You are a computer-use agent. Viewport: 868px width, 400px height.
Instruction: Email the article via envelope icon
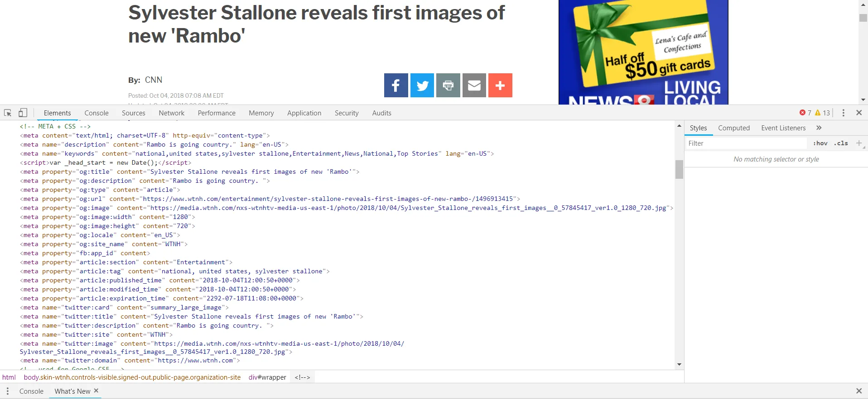point(474,86)
